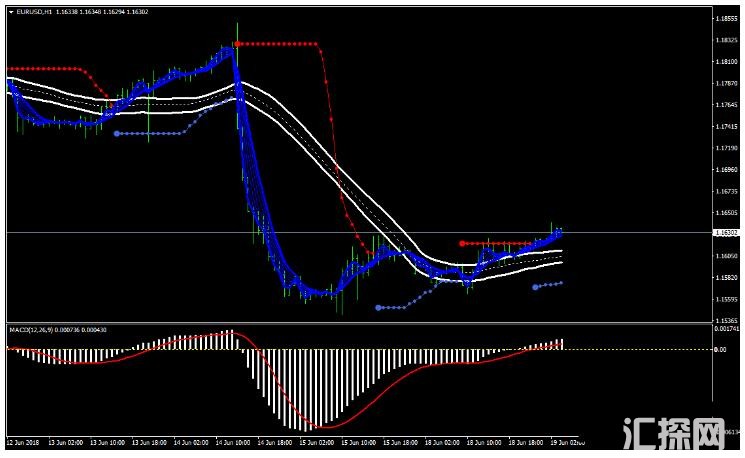Click the 15 Jun 10:00 time label

[x=358, y=442]
